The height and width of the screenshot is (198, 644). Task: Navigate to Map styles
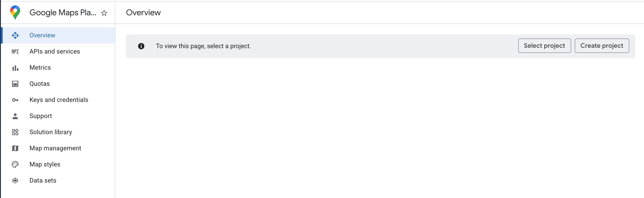point(45,164)
